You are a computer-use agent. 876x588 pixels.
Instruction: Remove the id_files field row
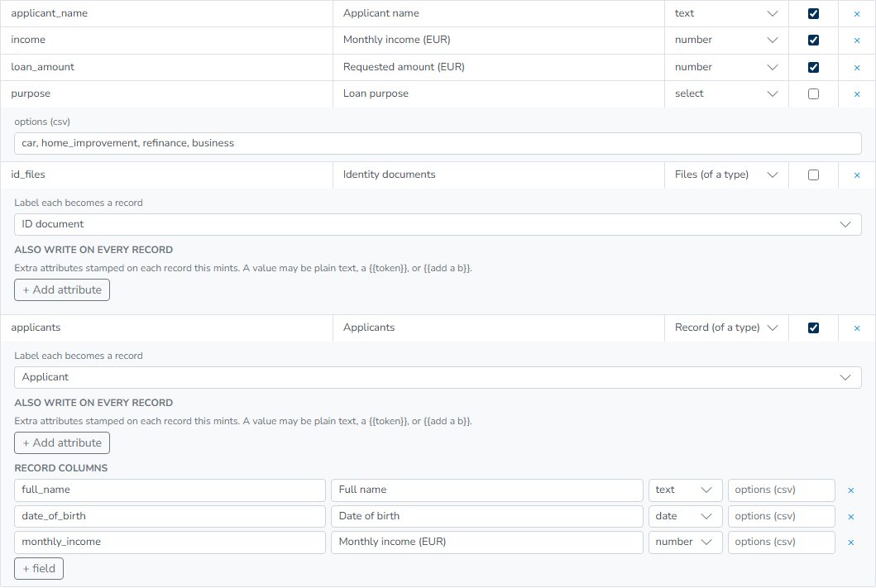point(856,175)
